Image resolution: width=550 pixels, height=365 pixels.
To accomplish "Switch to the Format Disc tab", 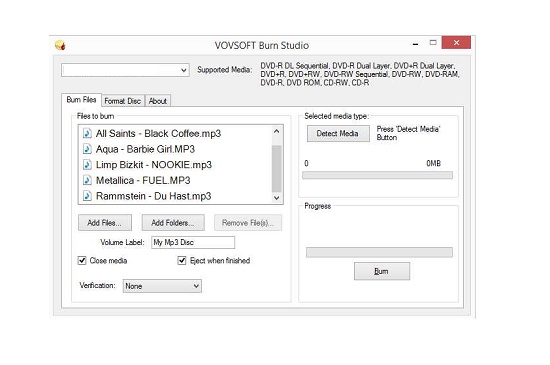I will click(123, 101).
